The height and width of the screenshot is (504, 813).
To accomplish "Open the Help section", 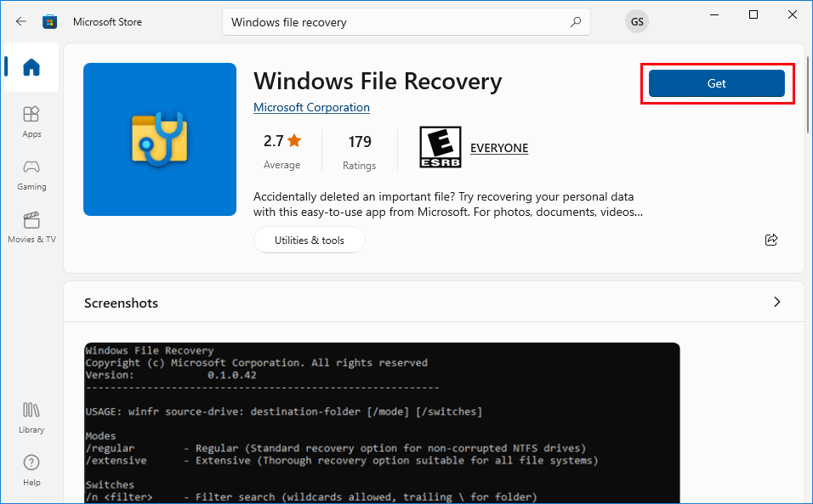I will tap(31, 470).
